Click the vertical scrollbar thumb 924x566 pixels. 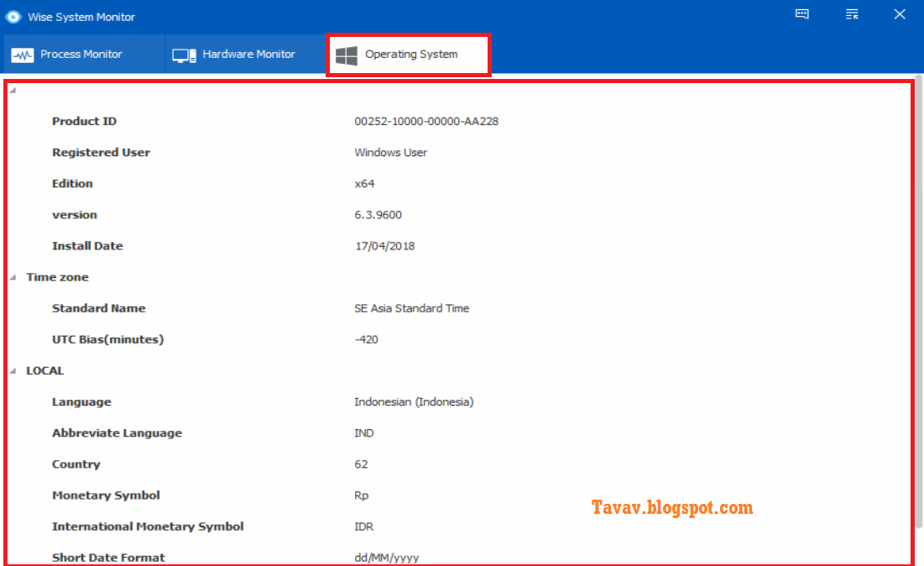[919, 301]
